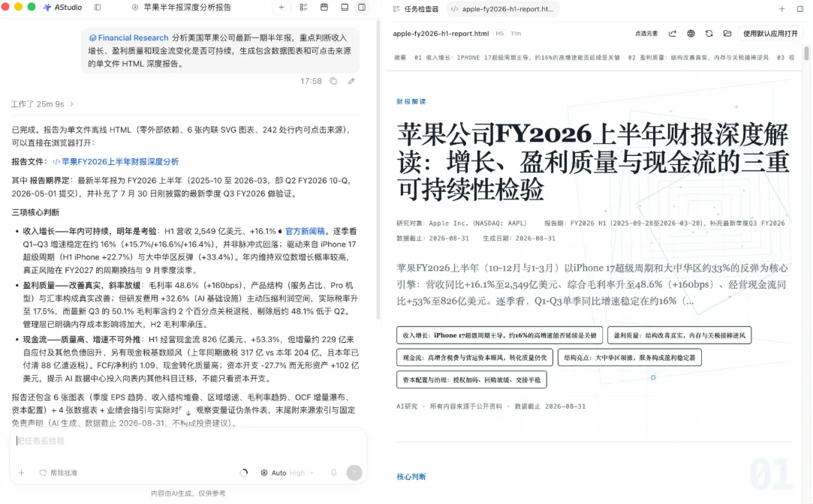Click the 使用默认应用打开 button
813x504 pixels.
tap(770, 34)
